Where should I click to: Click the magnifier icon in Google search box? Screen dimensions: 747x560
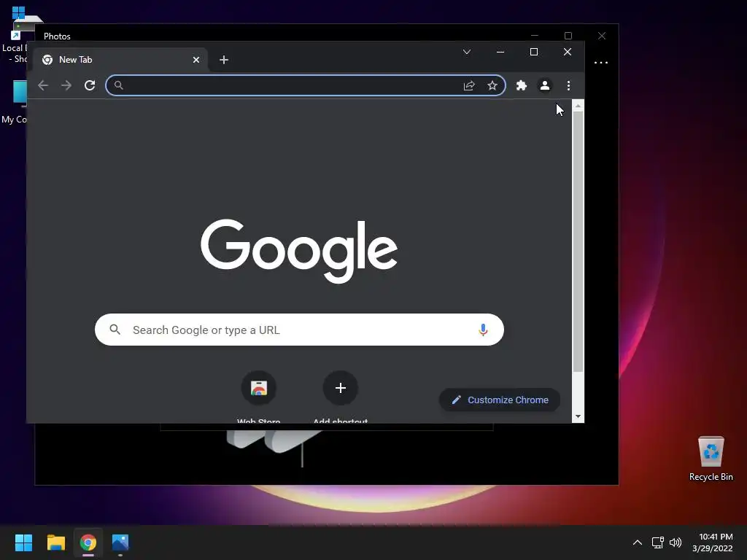click(115, 329)
